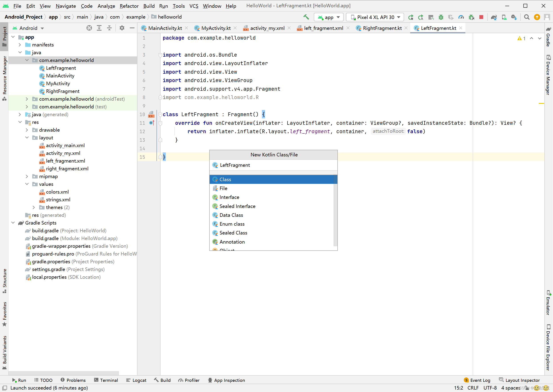Screen dimensions: 553x392
Task: Open the Profile app gauge icon
Action: pos(461,17)
